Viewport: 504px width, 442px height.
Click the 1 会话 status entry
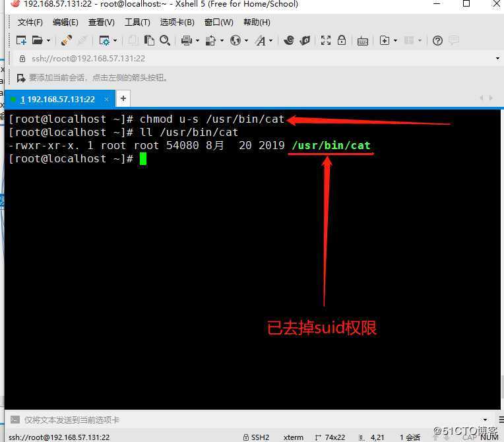(410, 437)
